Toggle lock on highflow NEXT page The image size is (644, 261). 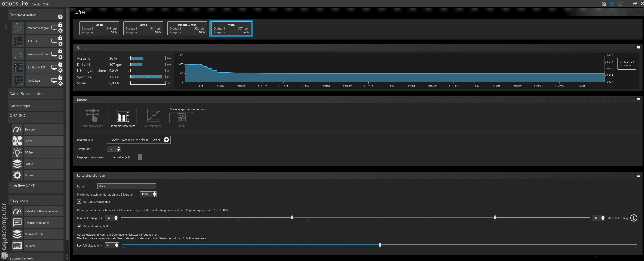pyautogui.click(x=60, y=64)
